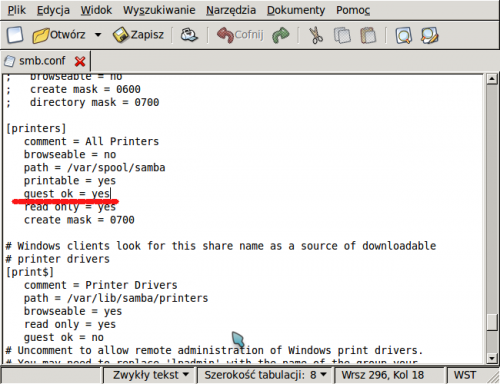Open the Plik menu

point(17,10)
